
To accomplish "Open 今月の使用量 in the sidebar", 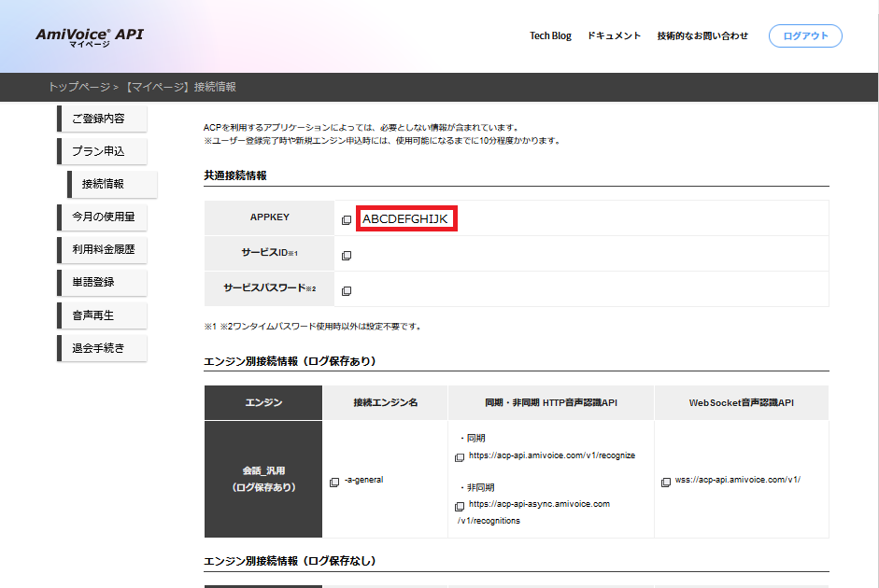I will click(102, 217).
